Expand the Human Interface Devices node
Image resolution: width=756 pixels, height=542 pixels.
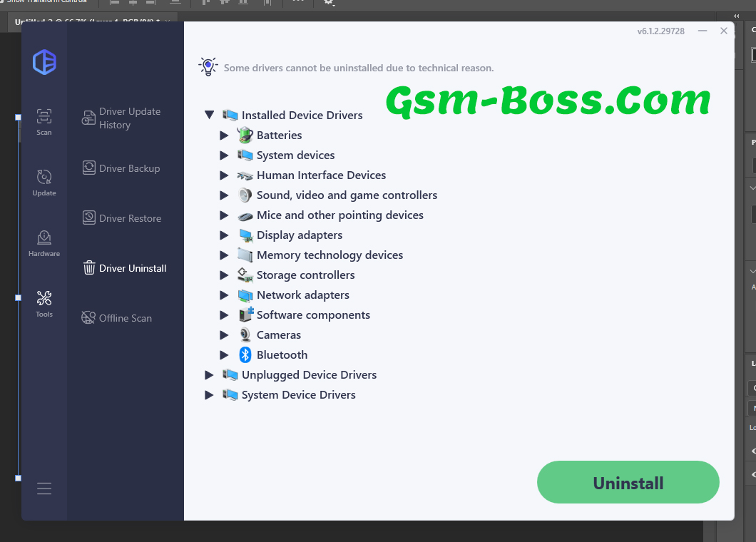tap(224, 175)
